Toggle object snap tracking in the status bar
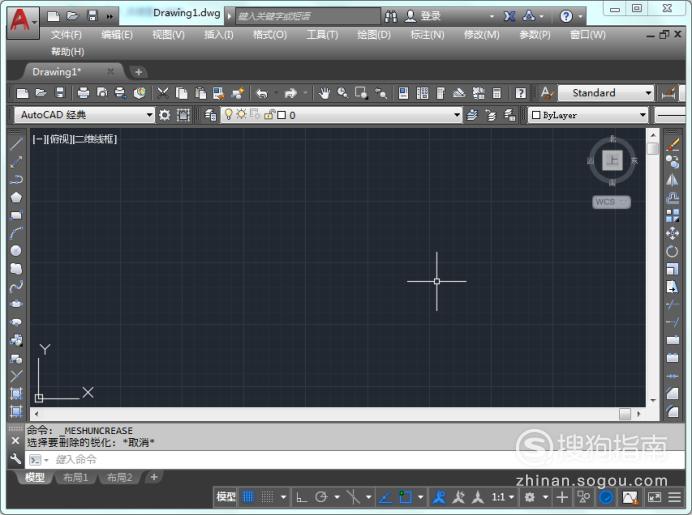This screenshot has width=692, height=515. pyautogui.click(x=385, y=497)
